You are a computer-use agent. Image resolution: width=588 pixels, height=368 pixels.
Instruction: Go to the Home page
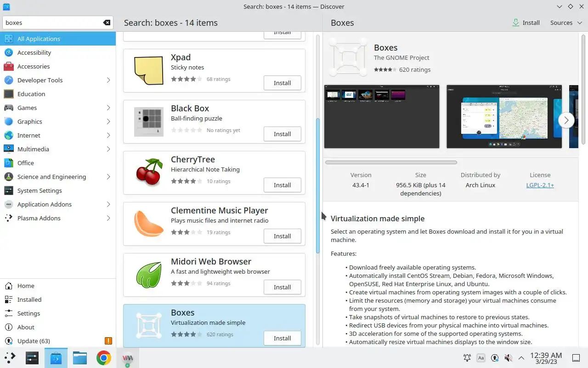point(58,286)
